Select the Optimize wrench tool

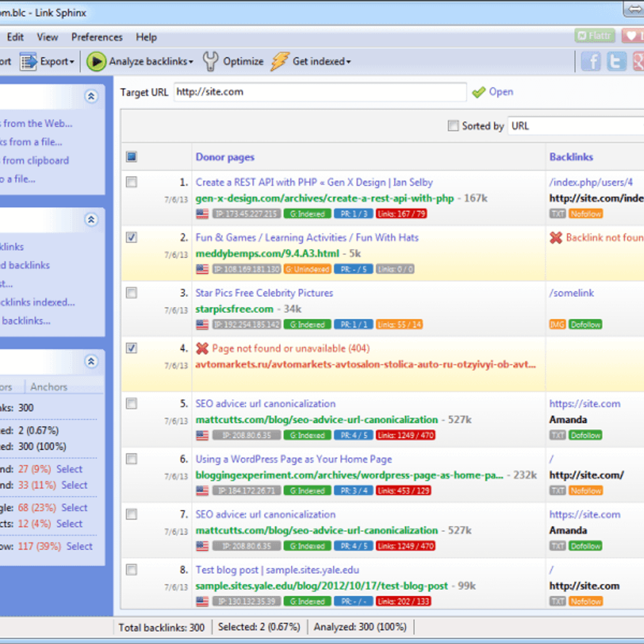pyautogui.click(x=210, y=61)
